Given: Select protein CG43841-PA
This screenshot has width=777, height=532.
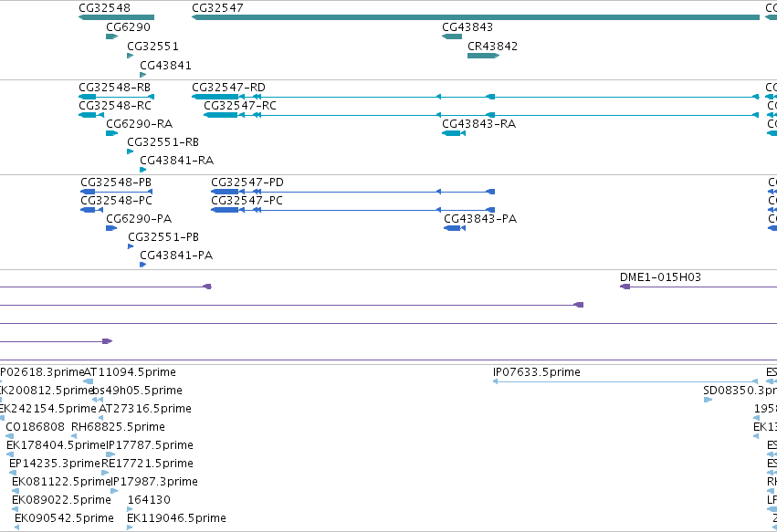Looking at the screenshot, I should click(x=176, y=256).
